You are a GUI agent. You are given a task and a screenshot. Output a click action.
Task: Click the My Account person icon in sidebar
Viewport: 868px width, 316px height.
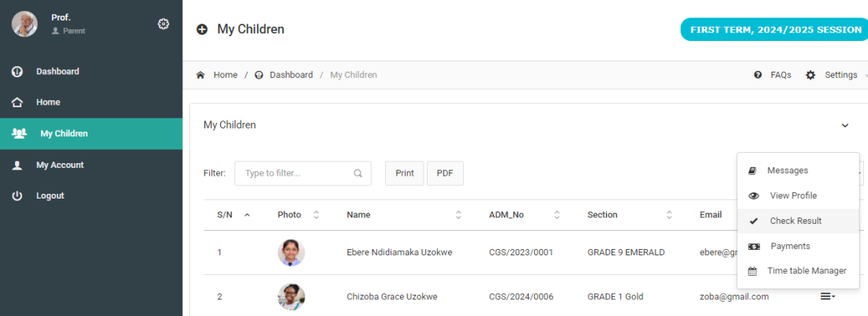pos(17,165)
